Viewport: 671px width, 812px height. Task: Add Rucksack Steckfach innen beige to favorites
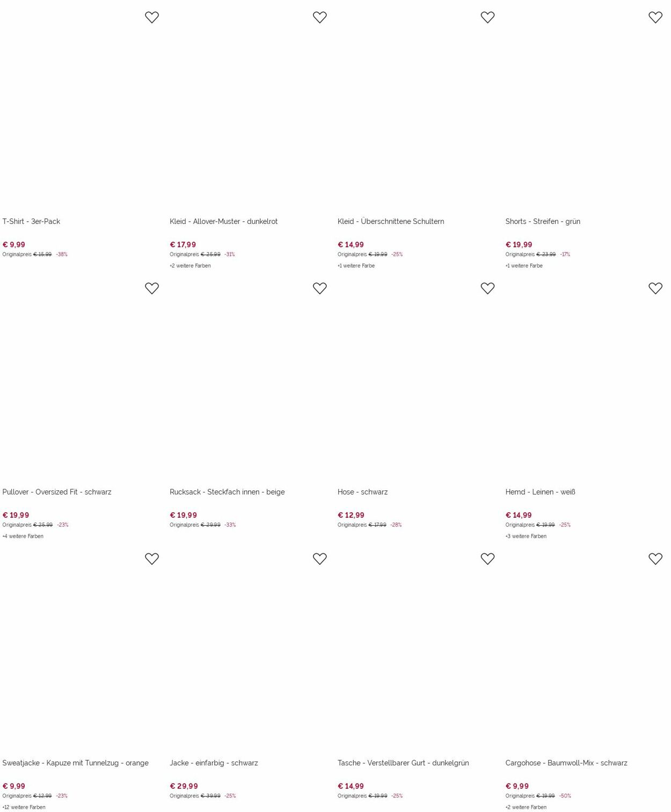coord(319,288)
